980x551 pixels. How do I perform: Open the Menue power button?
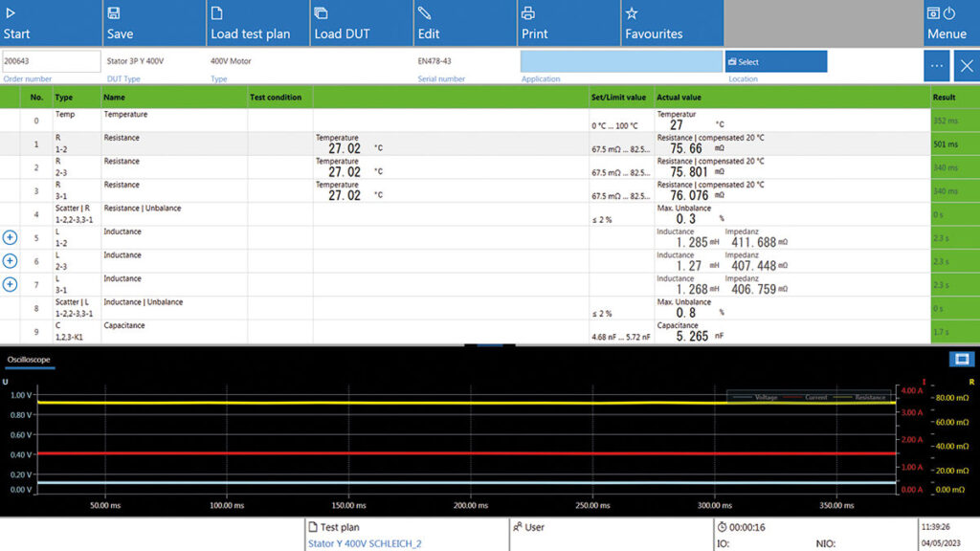pyautogui.click(x=948, y=13)
